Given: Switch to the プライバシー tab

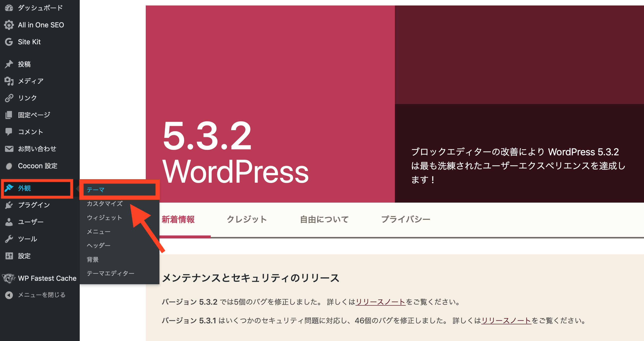Looking at the screenshot, I should point(406,219).
